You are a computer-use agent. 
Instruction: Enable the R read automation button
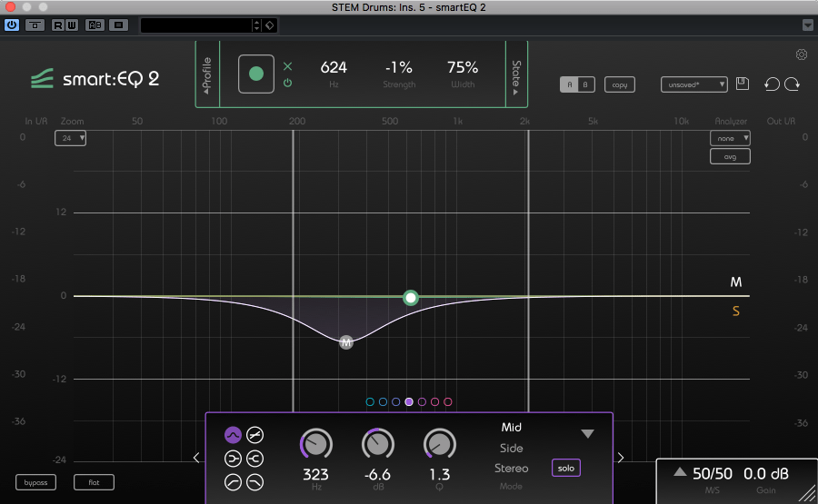point(58,25)
